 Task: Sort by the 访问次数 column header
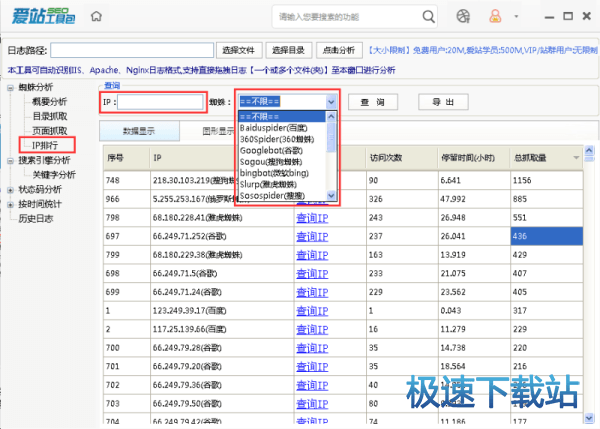point(402,158)
